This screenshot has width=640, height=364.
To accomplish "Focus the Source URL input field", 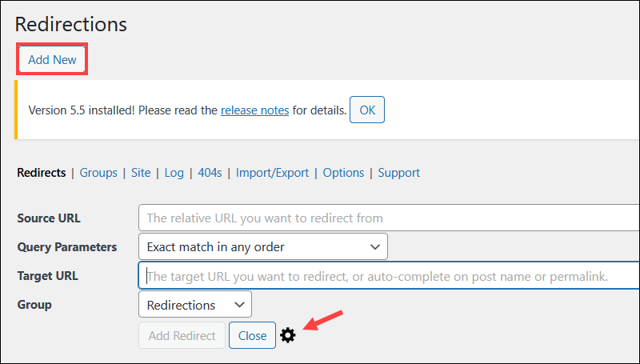I will (x=388, y=218).
